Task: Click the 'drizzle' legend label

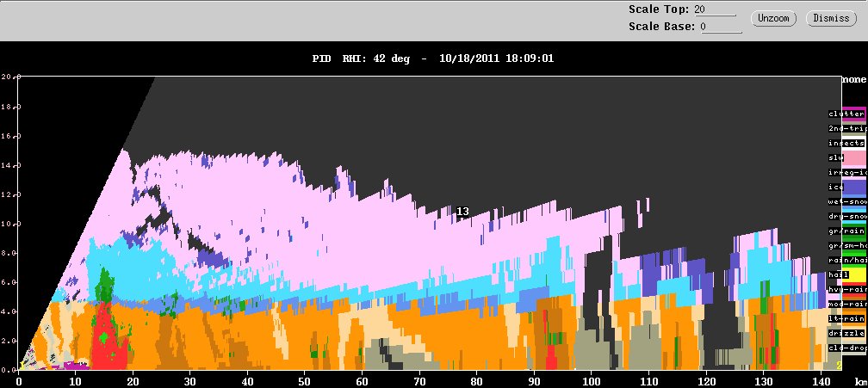Action: click(846, 333)
